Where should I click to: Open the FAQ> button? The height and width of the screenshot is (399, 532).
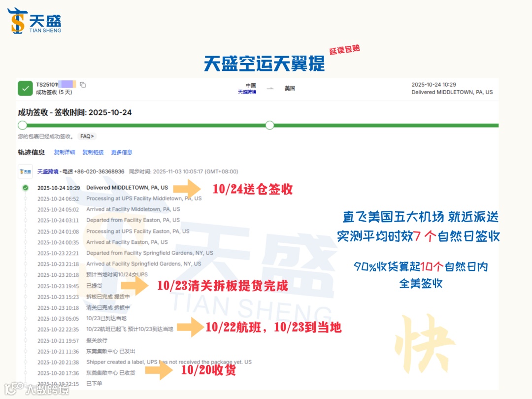click(x=87, y=136)
